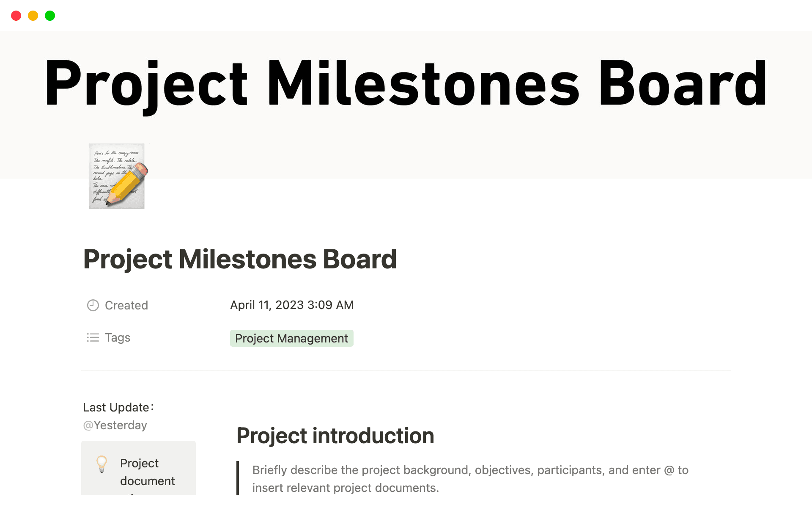Open the April 11, 2023 date picker
This screenshot has height=508, width=812.
coord(292,305)
